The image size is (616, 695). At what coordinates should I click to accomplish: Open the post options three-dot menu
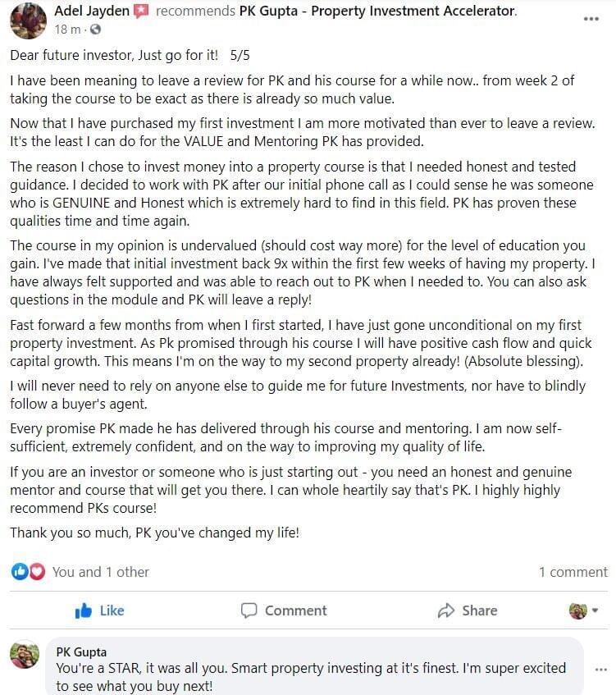click(591, 19)
